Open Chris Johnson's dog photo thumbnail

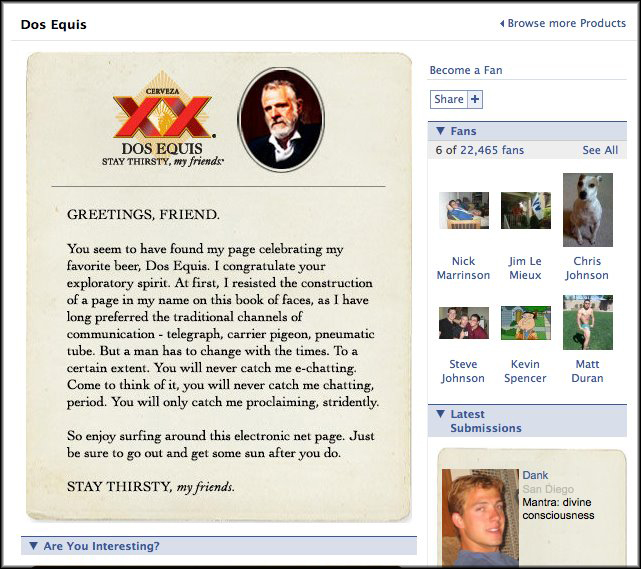587,210
